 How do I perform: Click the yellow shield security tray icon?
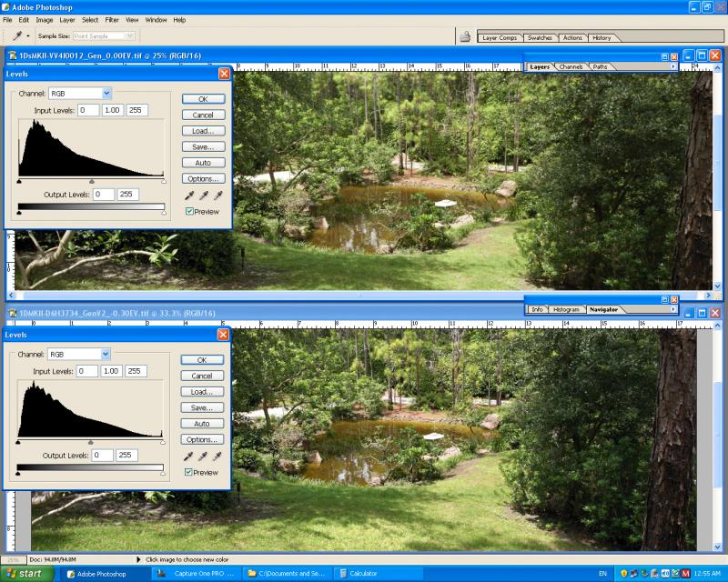tap(623, 574)
